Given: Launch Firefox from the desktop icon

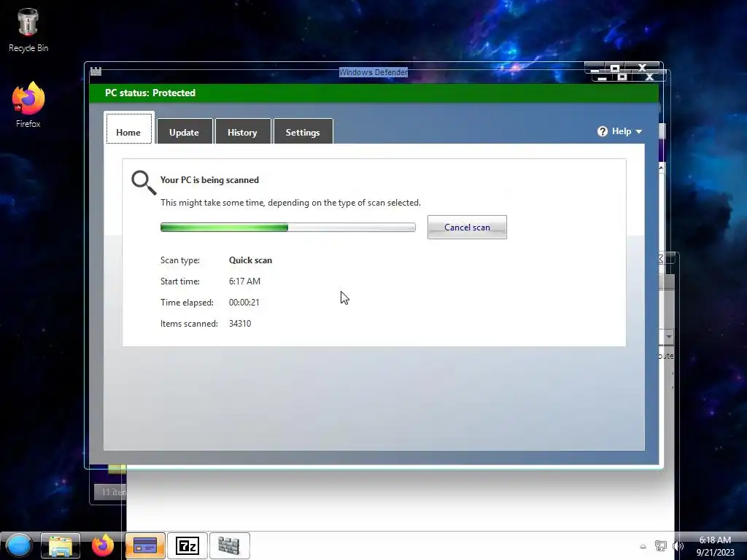Looking at the screenshot, I should pos(28,104).
